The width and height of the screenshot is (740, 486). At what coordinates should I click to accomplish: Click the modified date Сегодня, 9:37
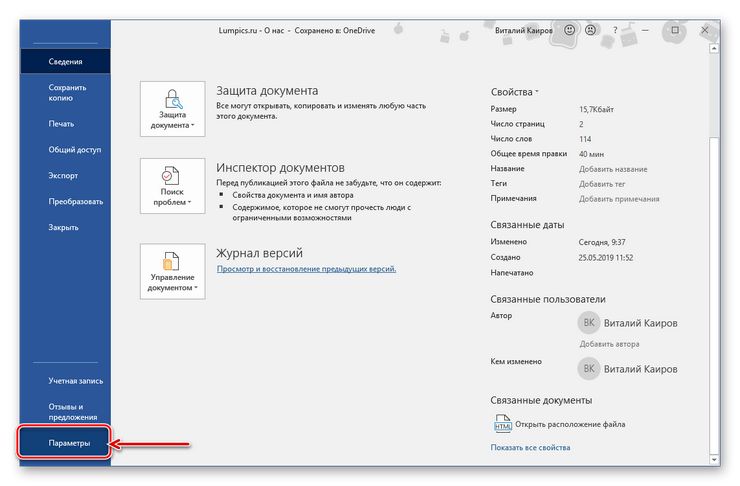[602, 242]
